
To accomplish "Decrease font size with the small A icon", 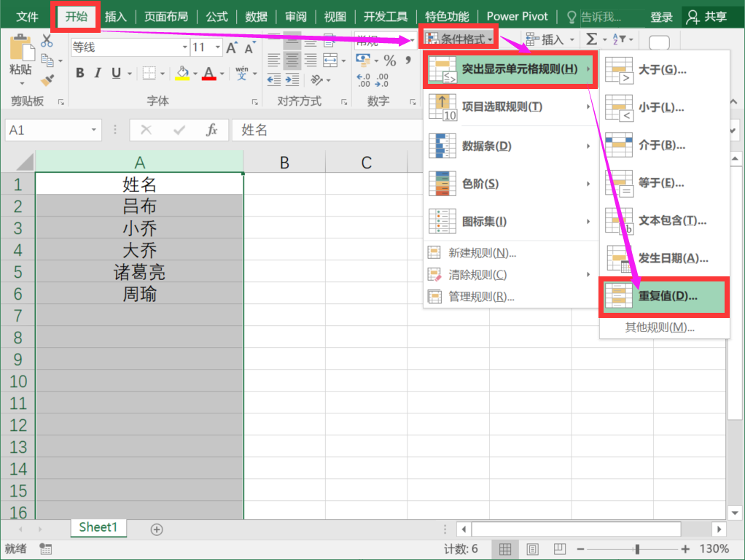I will tap(249, 48).
